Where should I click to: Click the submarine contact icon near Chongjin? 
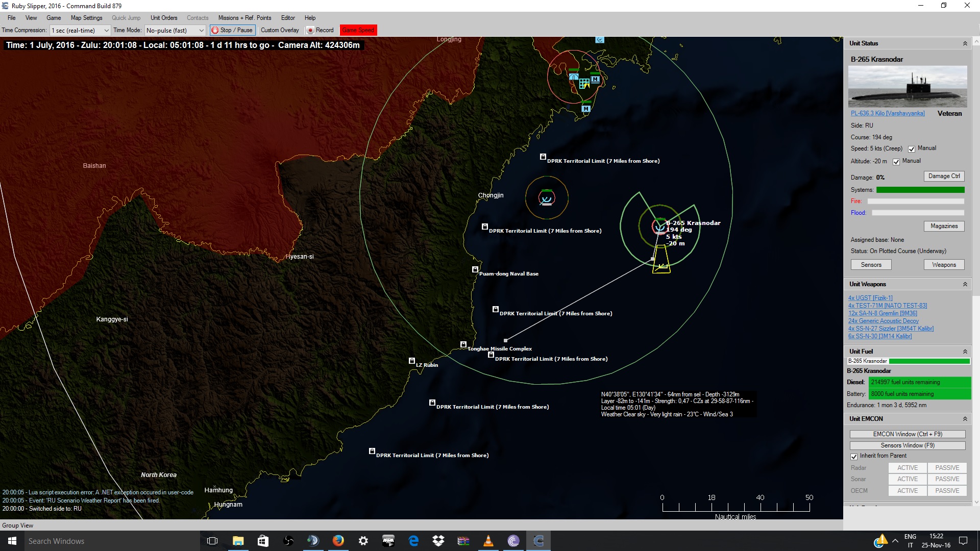pyautogui.click(x=546, y=198)
